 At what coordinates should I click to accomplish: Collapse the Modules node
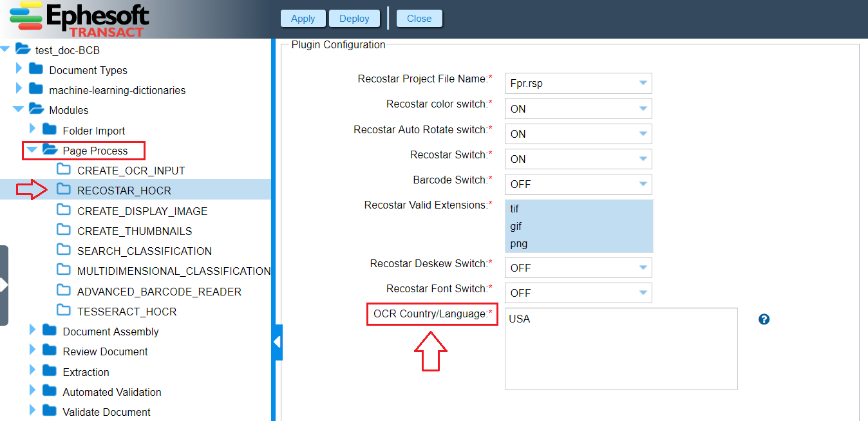[x=19, y=109]
